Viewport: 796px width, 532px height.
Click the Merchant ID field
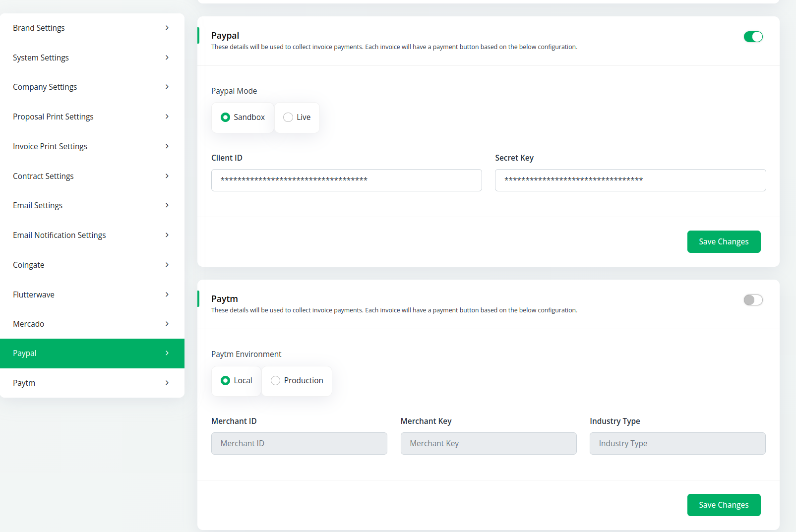pos(299,443)
